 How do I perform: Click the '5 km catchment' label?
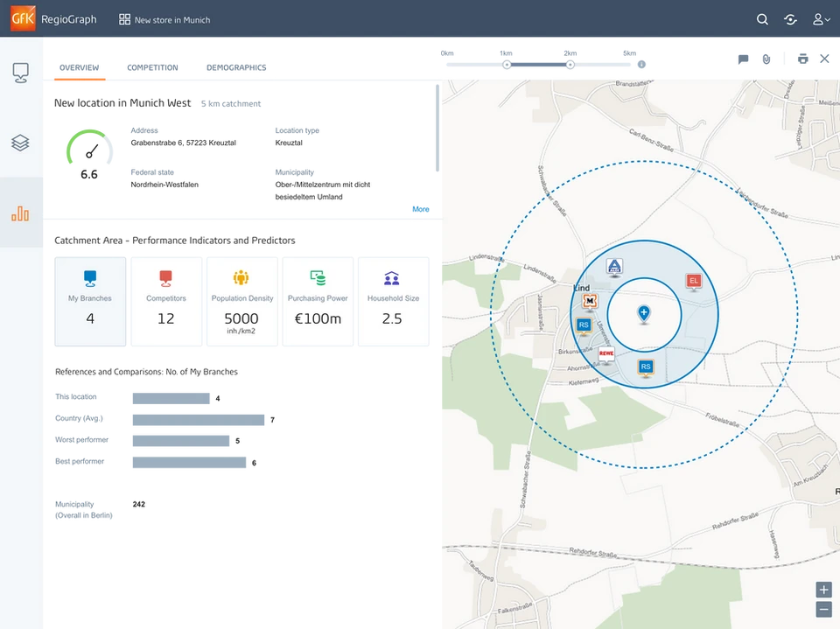[x=231, y=104]
